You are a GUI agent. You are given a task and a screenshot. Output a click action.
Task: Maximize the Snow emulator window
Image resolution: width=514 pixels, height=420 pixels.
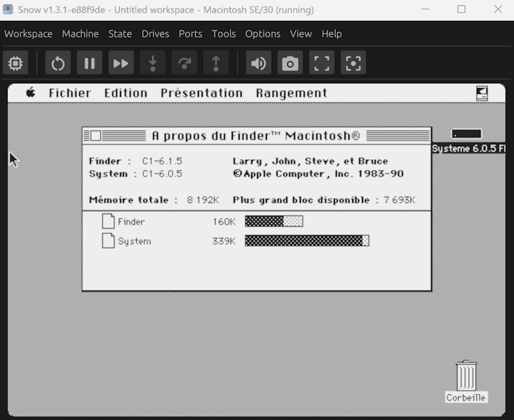461,9
